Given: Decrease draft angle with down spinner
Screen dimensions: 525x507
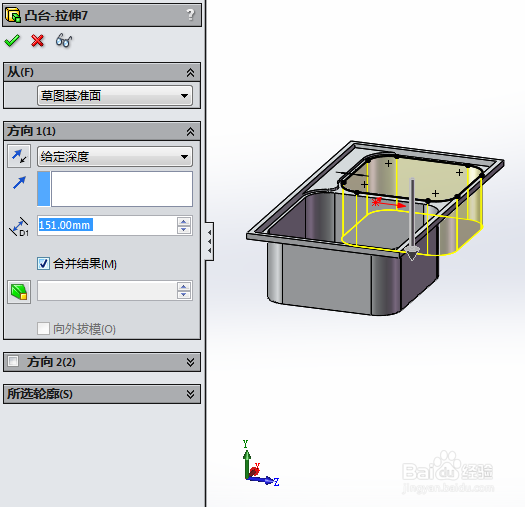Looking at the screenshot, I should [184, 295].
